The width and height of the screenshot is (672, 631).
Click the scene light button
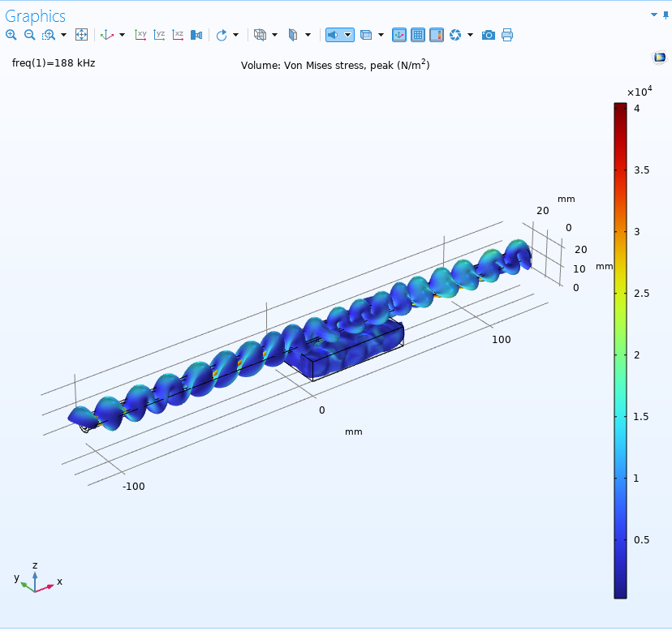coord(334,35)
